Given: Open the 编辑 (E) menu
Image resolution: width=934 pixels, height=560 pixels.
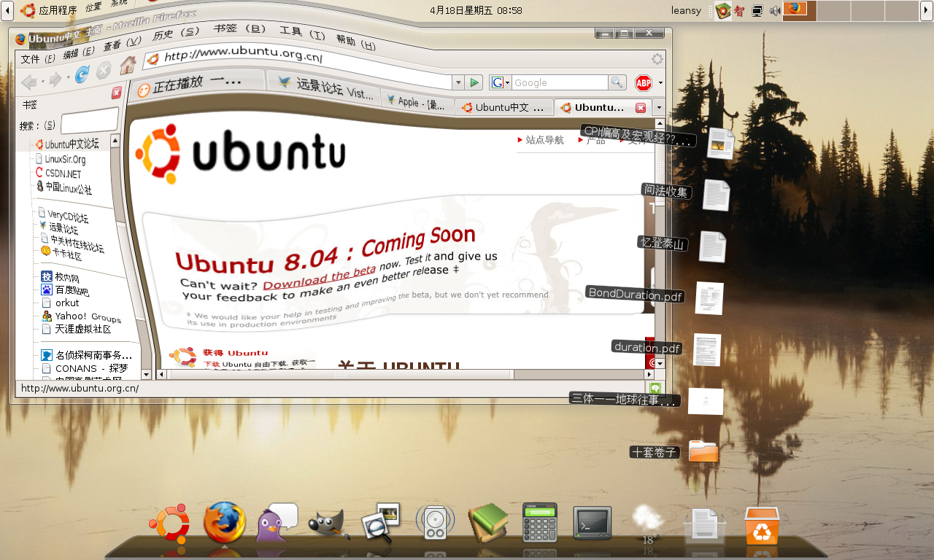Looking at the screenshot, I should tap(79, 53).
